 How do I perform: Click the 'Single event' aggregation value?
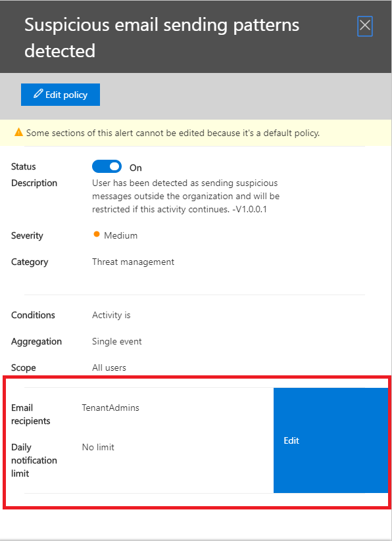[117, 342]
